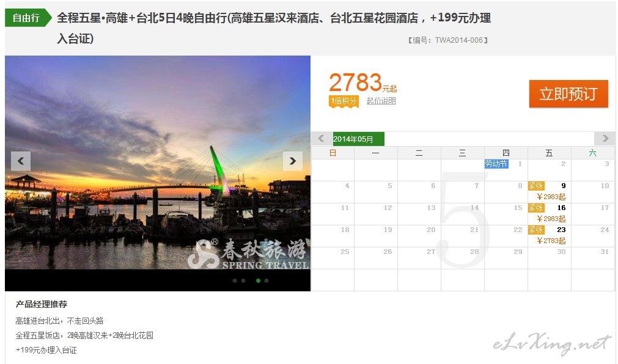Click the 紧张 tag on May 23
This screenshot has height=364, width=618.
[x=536, y=230]
